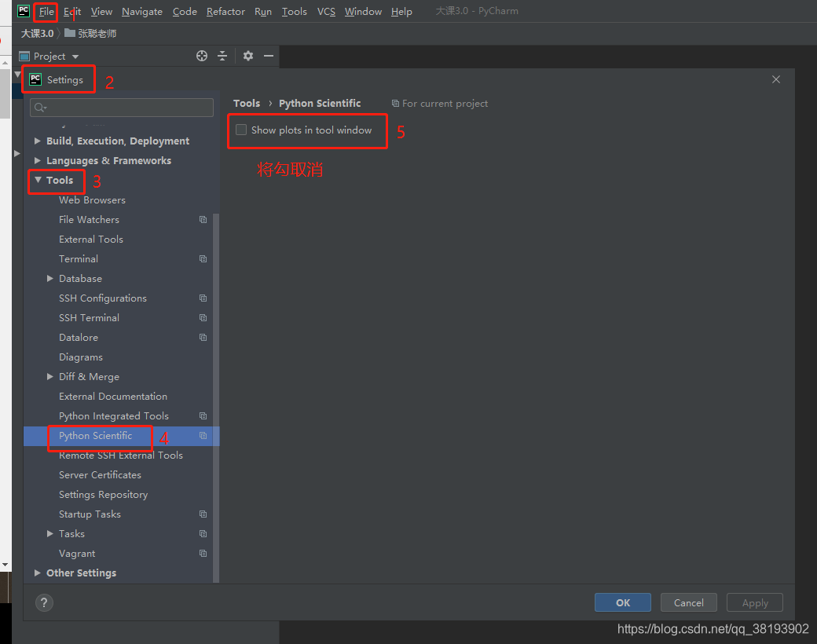This screenshot has width=817, height=644.
Task: Open the Navigate menu
Action: point(142,12)
